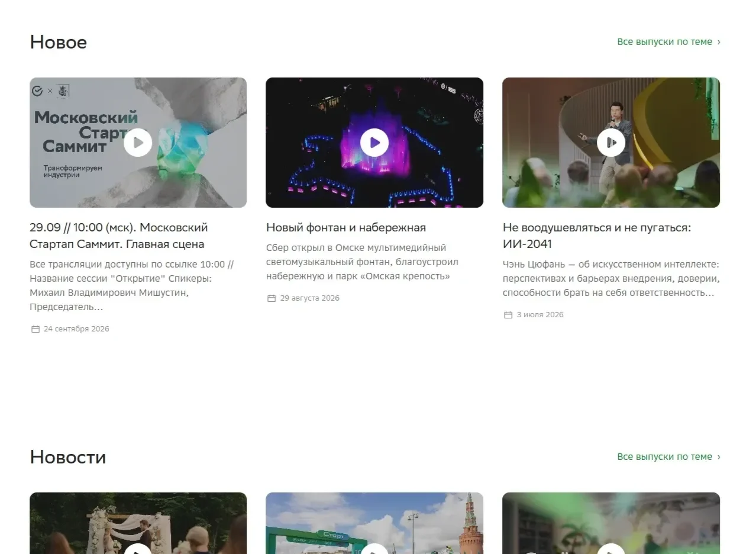The image size is (756, 554).
Task: Open the wedding ceremony news thumbnail
Action: pyautogui.click(x=138, y=523)
